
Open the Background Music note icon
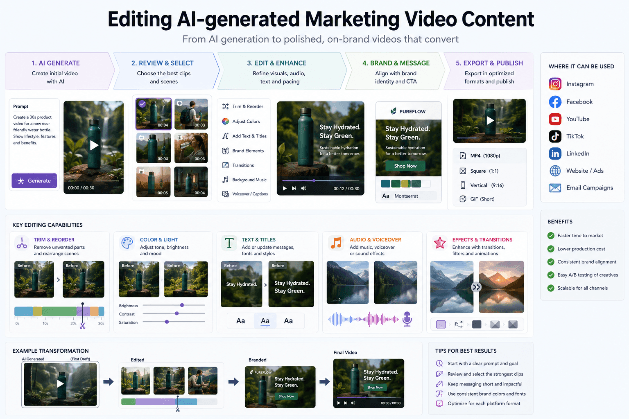tap(225, 180)
